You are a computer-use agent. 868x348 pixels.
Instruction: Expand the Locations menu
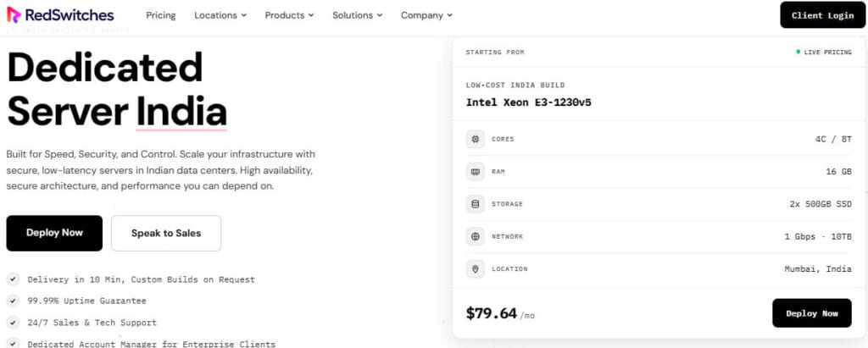pyautogui.click(x=220, y=15)
